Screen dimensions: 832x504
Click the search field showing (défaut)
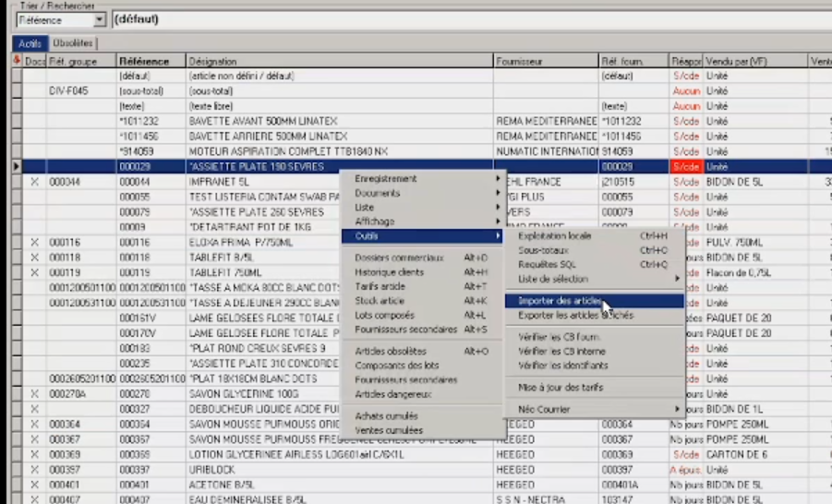462,19
